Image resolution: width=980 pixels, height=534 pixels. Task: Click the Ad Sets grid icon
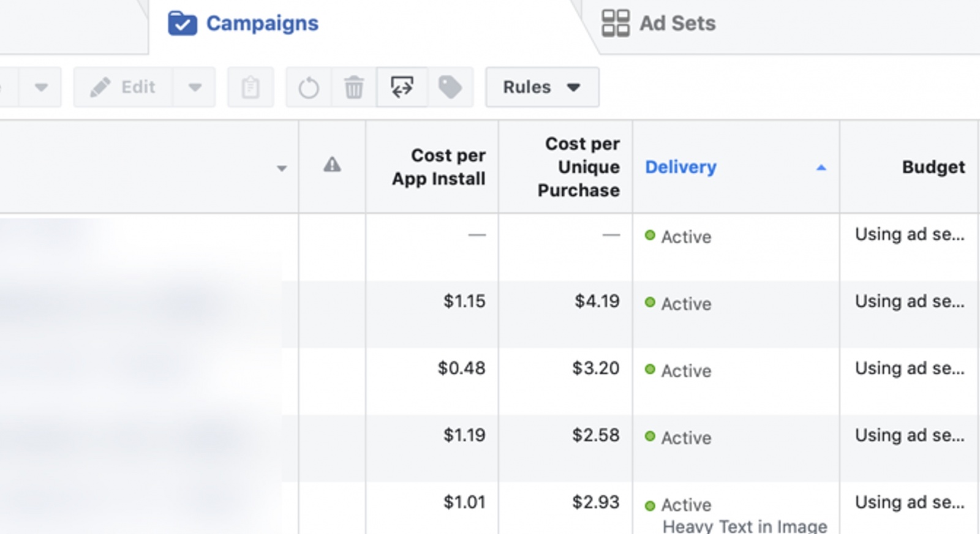click(615, 24)
